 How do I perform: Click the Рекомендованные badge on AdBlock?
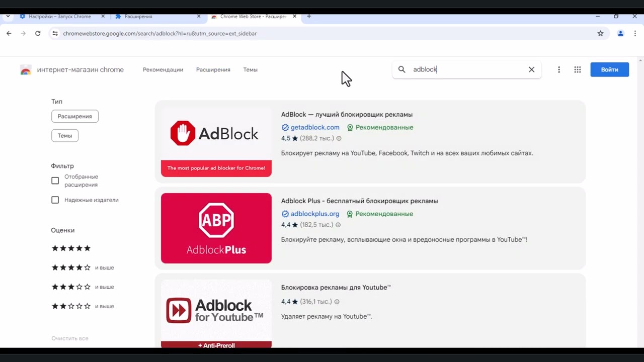380,127
